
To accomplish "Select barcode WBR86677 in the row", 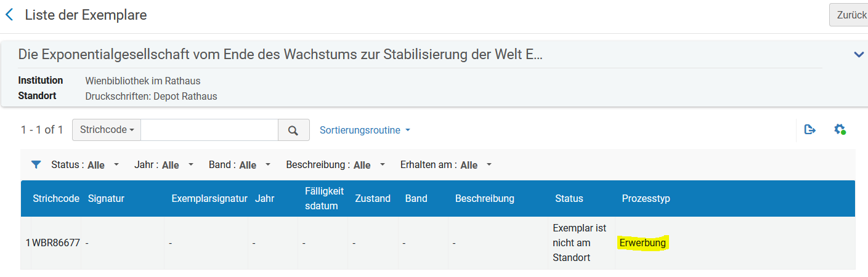I will point(56,243).
